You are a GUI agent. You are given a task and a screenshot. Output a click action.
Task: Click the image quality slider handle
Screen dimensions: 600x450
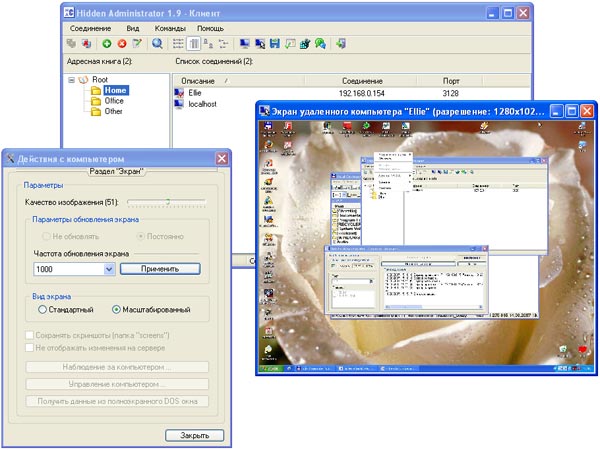coord(168,202)
